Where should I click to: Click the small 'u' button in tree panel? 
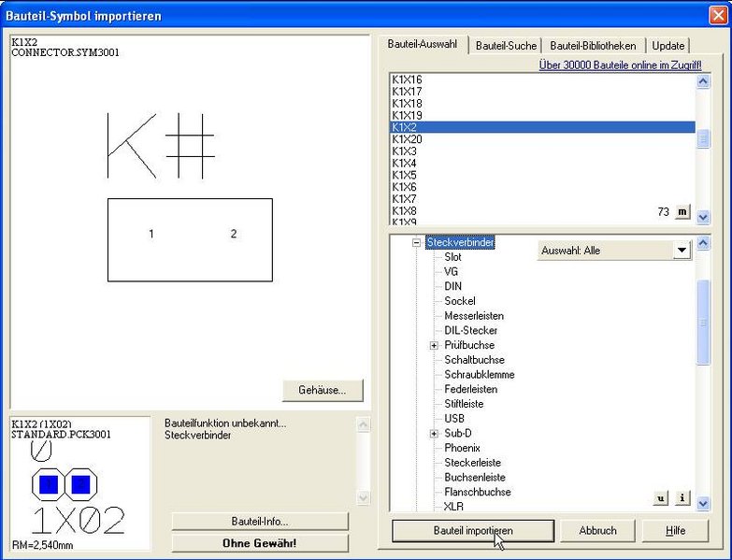click(661, 498)
